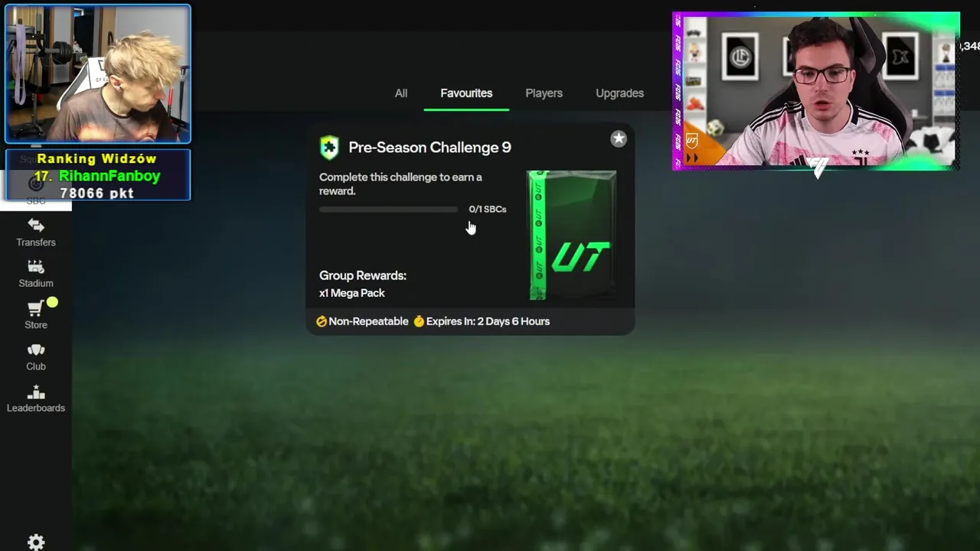Image resolution: width=980 pixels, height=551 pixels.
Task: Click the right streamer webcam overlay
Action: pos(816,91)
